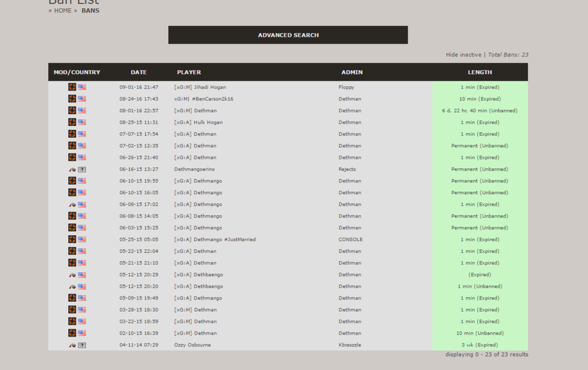Screen dimensions: 588x370
Task: Click the TF2 icon on the 03-22-15 18:59 row
Action: click(x=72, y=321)
